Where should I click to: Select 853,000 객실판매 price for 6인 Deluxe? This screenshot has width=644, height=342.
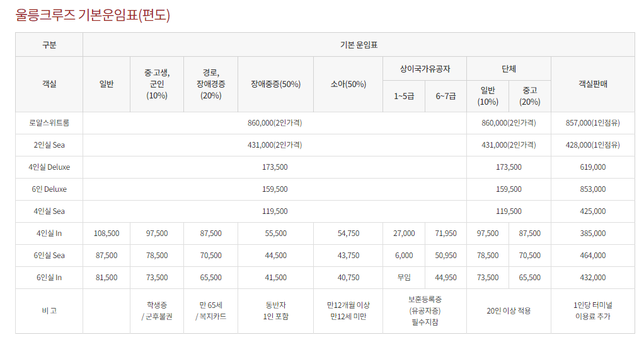tap(593, 189)
